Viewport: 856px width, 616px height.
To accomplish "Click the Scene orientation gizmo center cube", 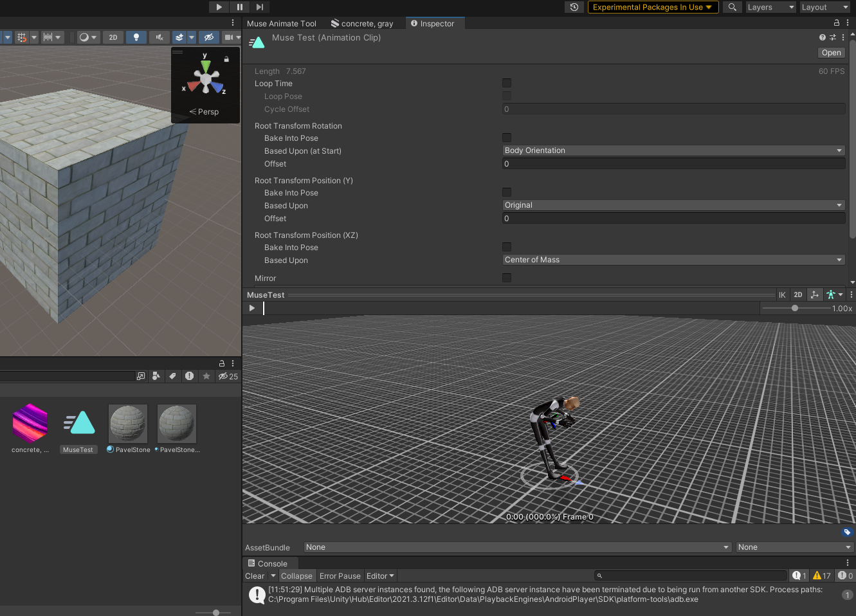I will pos(206,80).
